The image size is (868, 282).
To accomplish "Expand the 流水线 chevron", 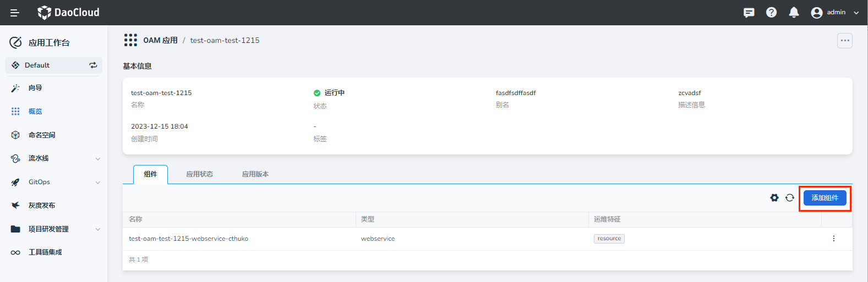I will [98, 159].
